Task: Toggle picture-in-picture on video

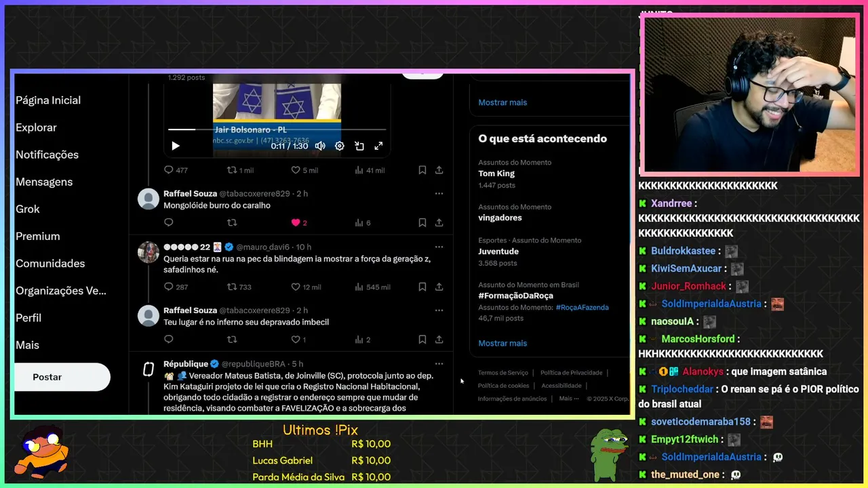Action: 359,146
